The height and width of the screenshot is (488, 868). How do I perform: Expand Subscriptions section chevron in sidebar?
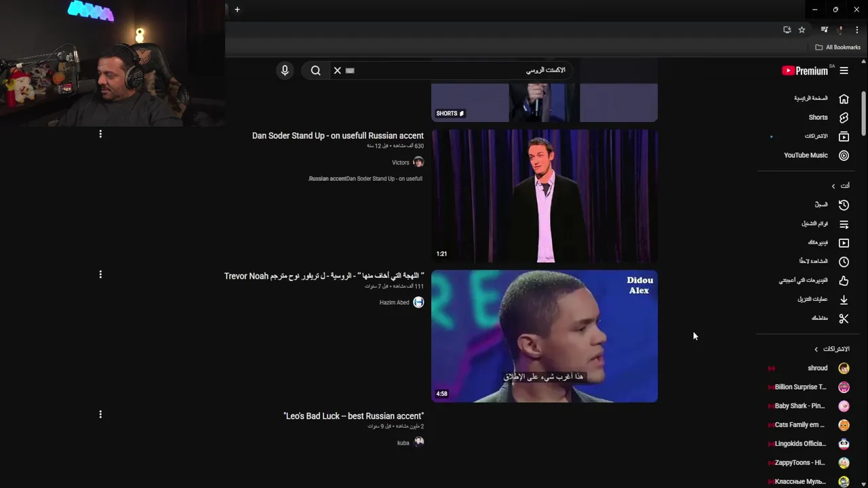[x=816, y=349]
